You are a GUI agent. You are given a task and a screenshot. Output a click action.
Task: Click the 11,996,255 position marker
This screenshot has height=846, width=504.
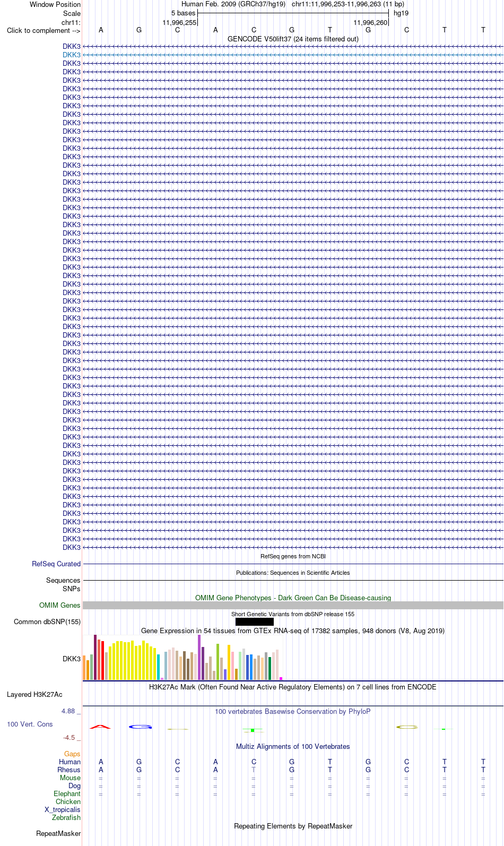[179, 23]
